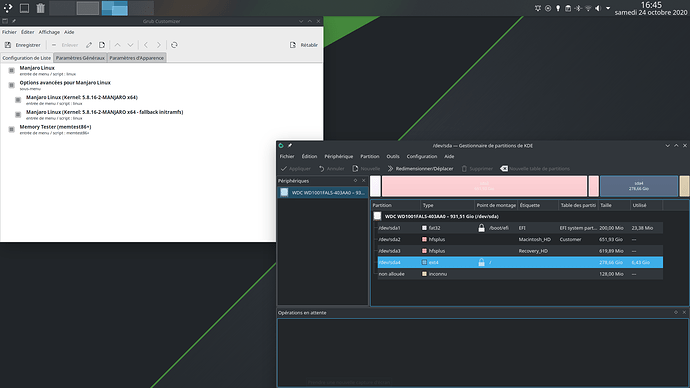690x388 pixels.
Task: Open the Éditer menu in Grub Customizer
Action: (27, 32)
